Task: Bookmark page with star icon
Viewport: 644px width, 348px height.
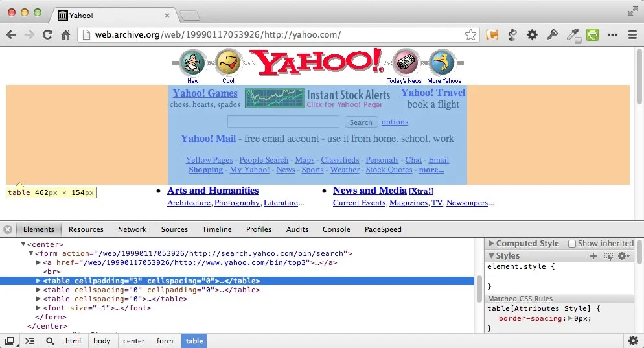Action: [470, 35]
